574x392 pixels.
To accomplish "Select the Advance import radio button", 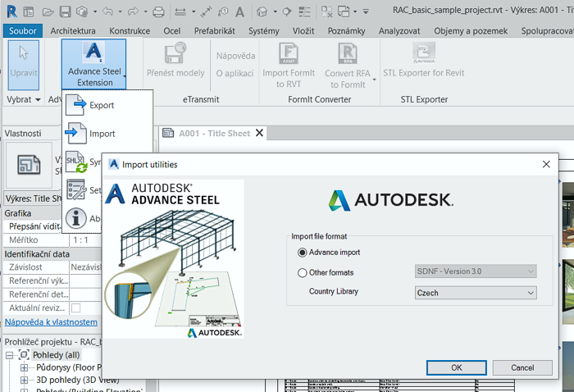I will (302, 253).
